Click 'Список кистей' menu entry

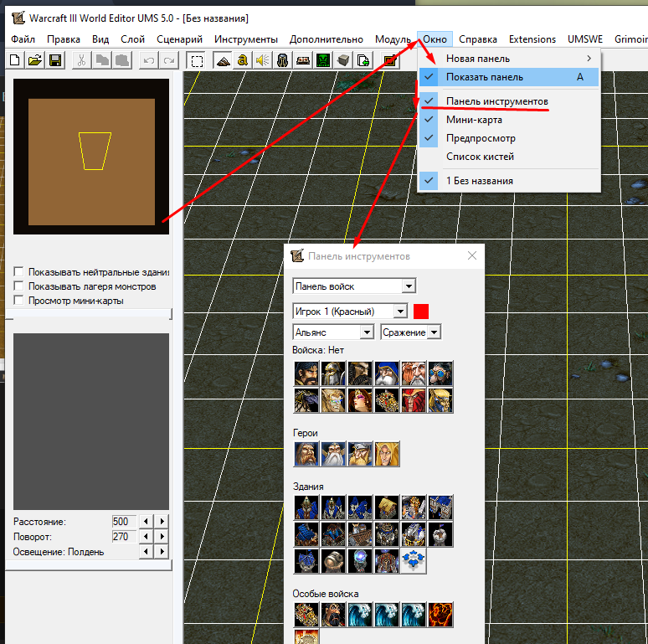point(509,157)
